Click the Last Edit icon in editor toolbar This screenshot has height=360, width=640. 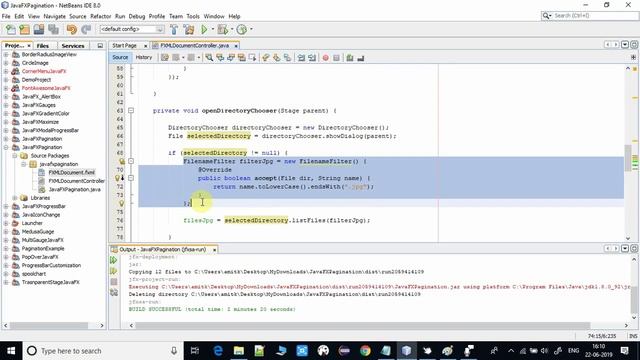point(164,58)
